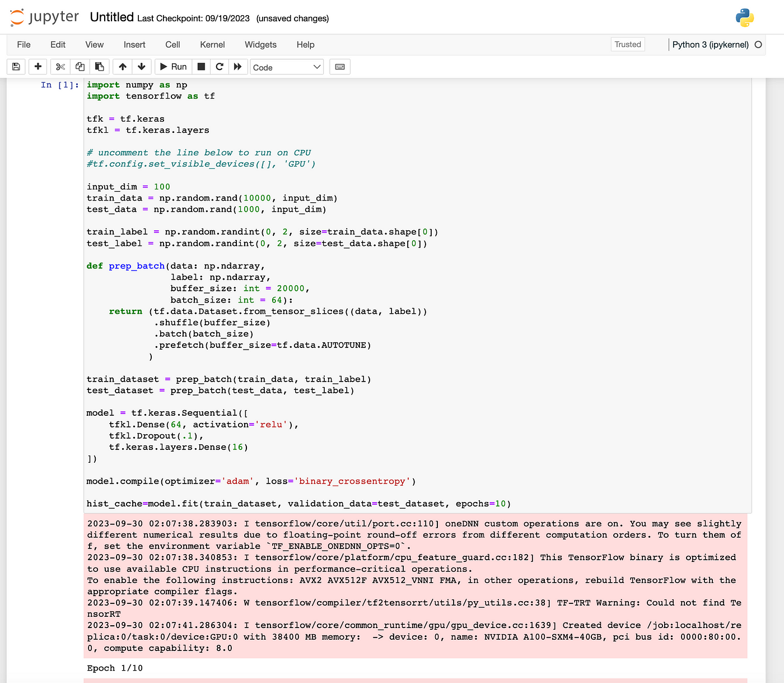Click the Trusted notebook button
The width and height of the screenshot is (784, 683).
(x=628, y=45)
